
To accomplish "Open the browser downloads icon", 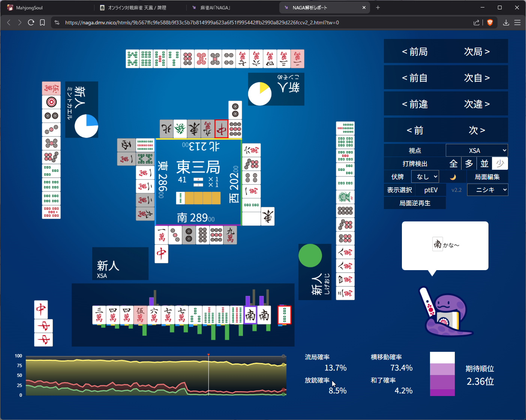I will click(x=506, y=22).
